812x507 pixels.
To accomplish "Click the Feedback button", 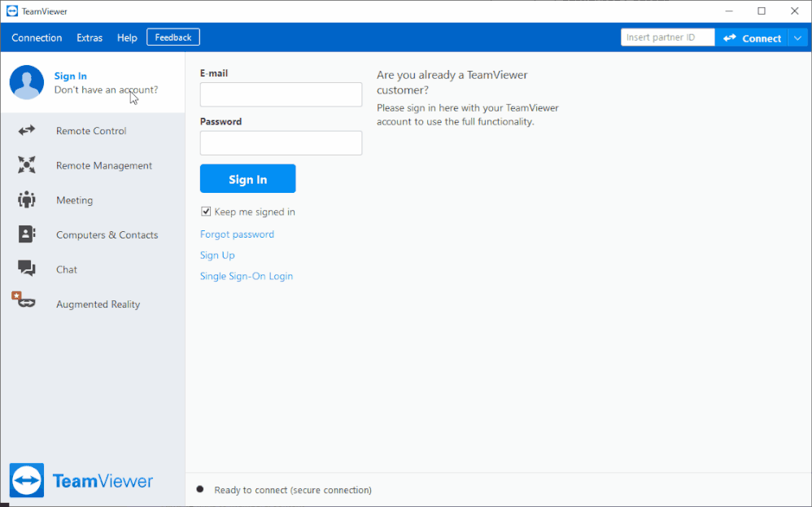I will (173, 37).
